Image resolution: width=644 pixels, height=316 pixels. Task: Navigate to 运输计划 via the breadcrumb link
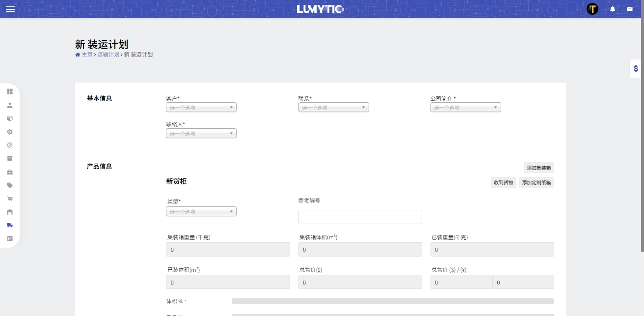(x=107, y=55)
